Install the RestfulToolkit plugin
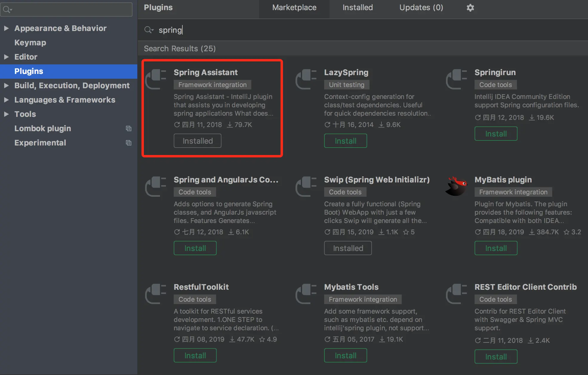This screenshot has height=375, width=588. [195, 355]
